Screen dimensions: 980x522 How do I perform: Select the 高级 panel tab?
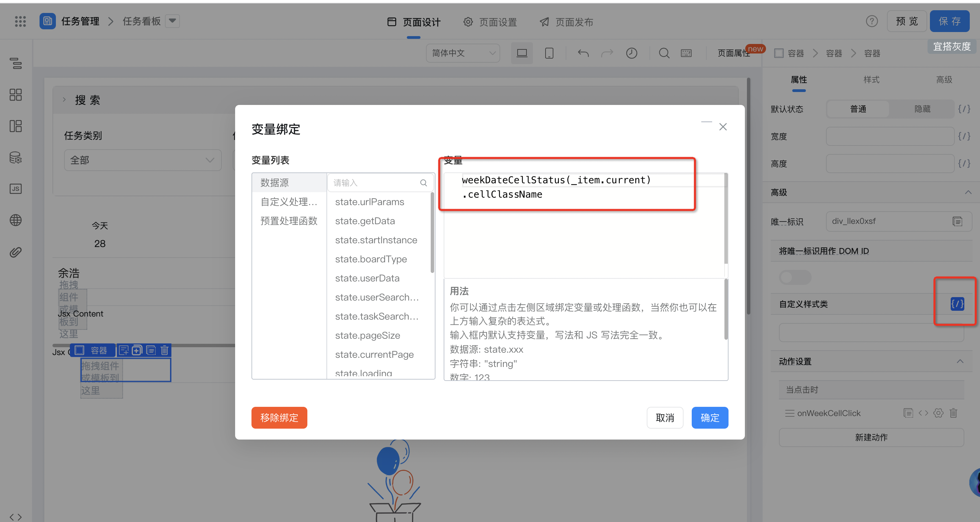tap(944, 79)
